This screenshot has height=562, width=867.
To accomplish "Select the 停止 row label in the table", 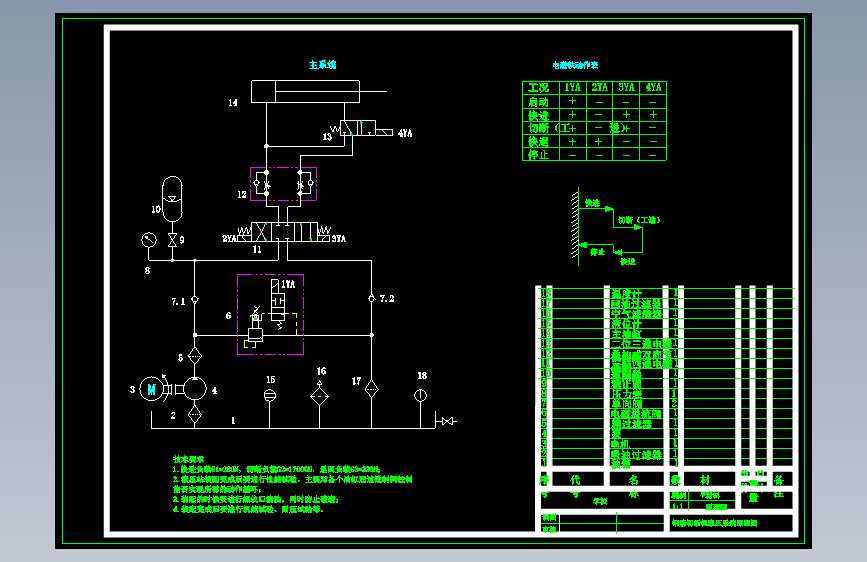I will coord(539,155).
